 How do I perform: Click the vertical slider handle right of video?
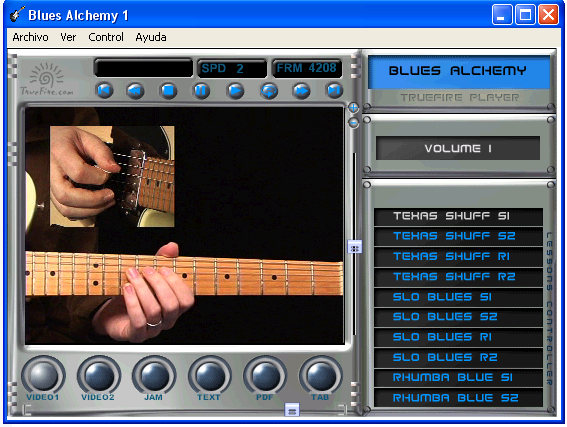coord(354,247)
